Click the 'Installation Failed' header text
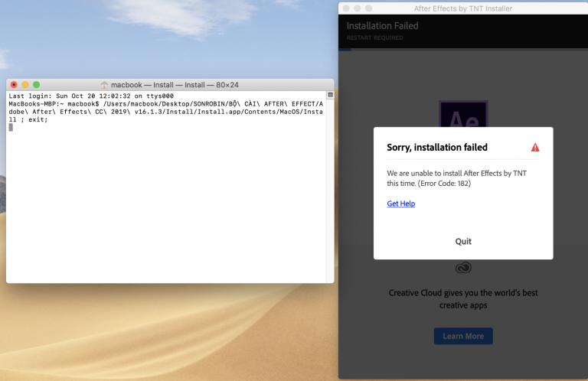 click(382, 26)
